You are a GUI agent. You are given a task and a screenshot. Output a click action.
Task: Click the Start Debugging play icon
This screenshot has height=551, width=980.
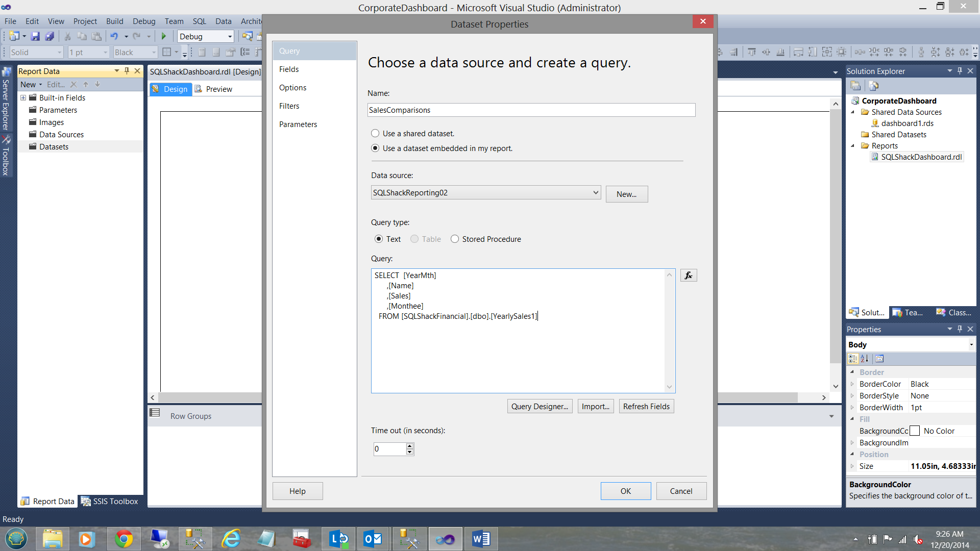pyautogui.click(x=164, y=36)
